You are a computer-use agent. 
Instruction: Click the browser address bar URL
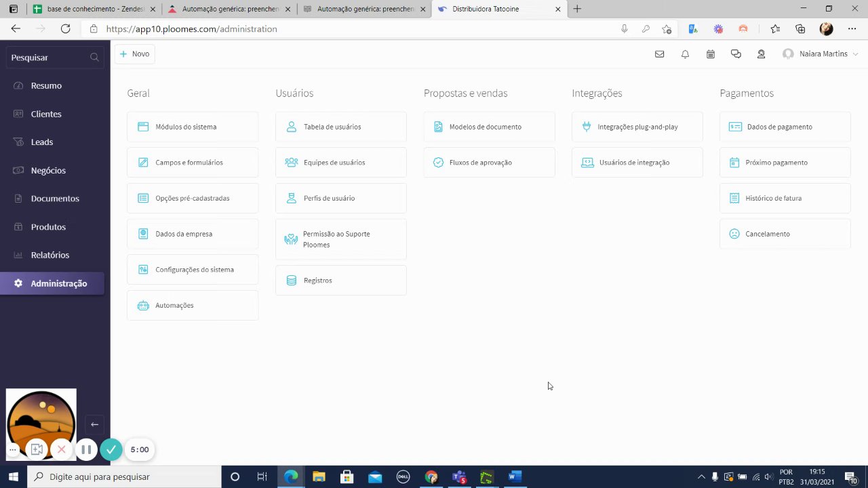coord(192,29)
